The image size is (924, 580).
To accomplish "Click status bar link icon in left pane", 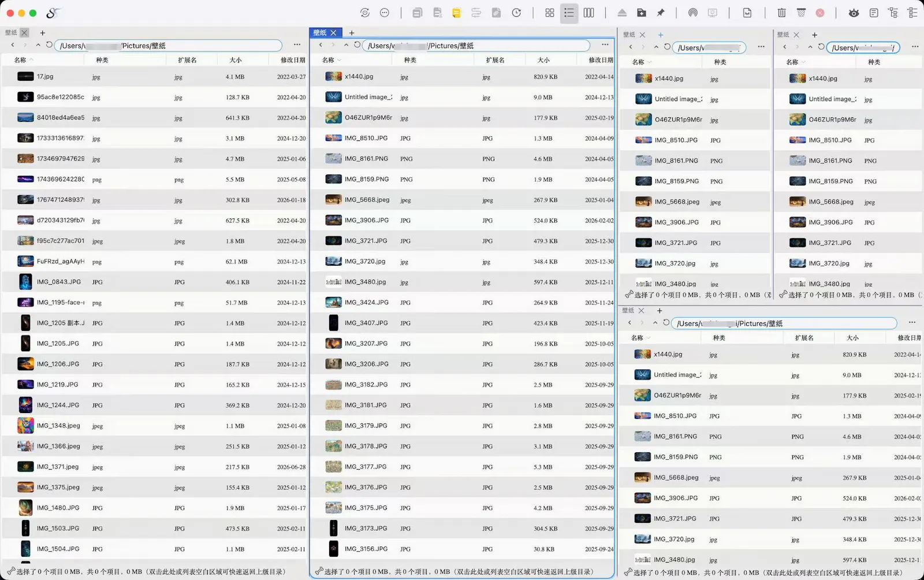I will point(10,571).
